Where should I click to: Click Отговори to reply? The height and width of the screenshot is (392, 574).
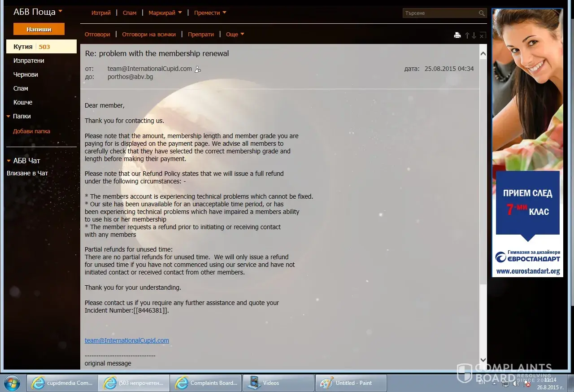(97, 34)
